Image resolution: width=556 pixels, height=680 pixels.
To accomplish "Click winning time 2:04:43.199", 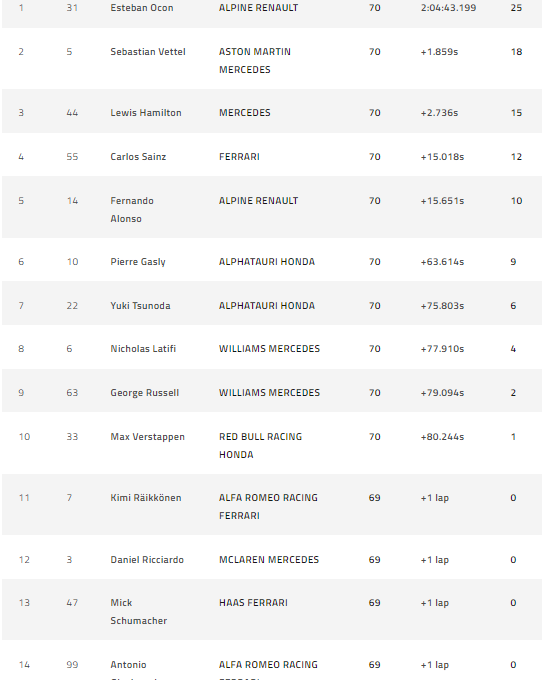I will 448,8.
